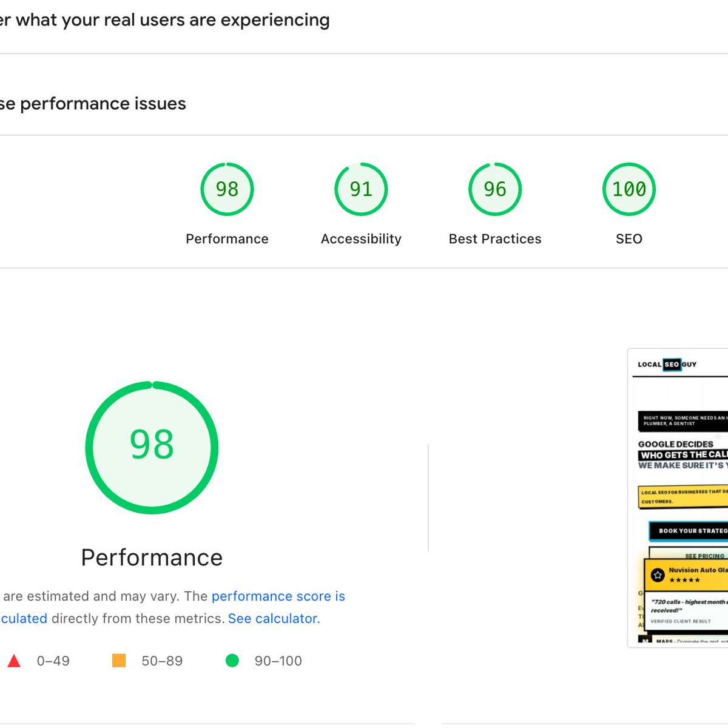The image size is (728, 728).
Task: Click the Performance score gauge showing 98
Action: [227, 189]
